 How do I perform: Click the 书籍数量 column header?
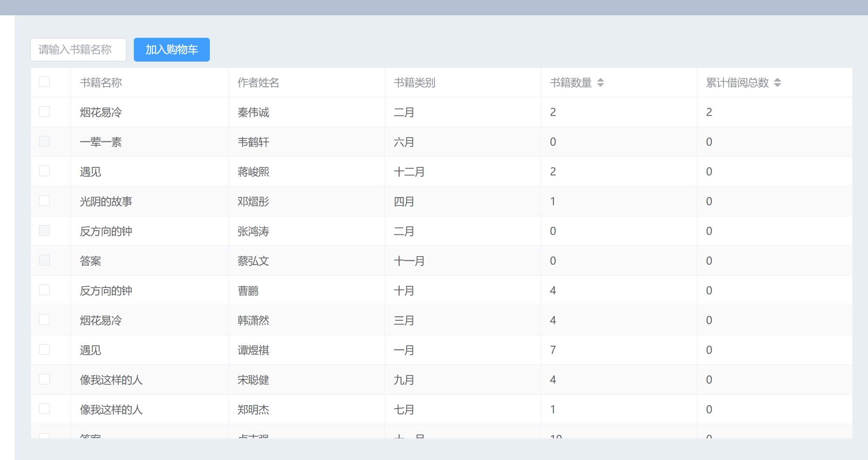click(x=571, y=82)
